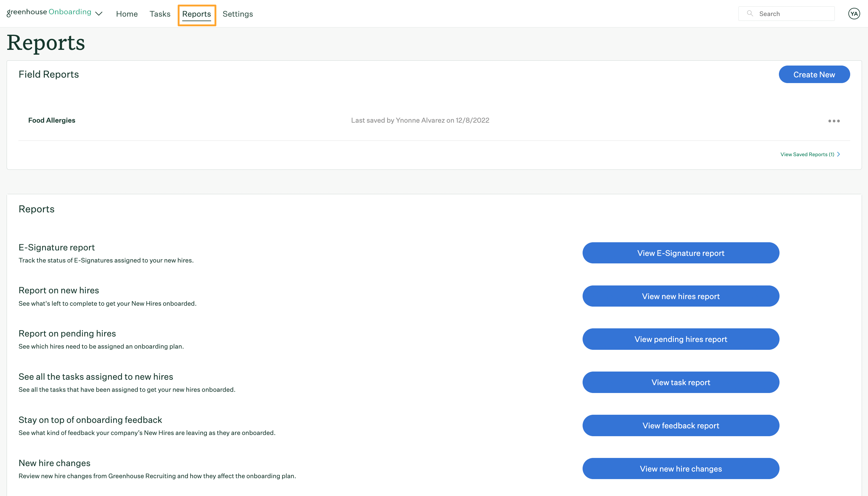View the E-Signature report
Viewport: 868px width, 496px height.
tap(681, 253)
